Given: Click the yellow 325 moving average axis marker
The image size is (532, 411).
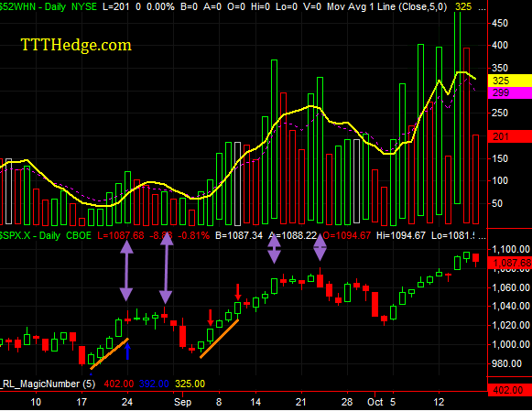Looking at the screenshot, I should coord(510,81).
